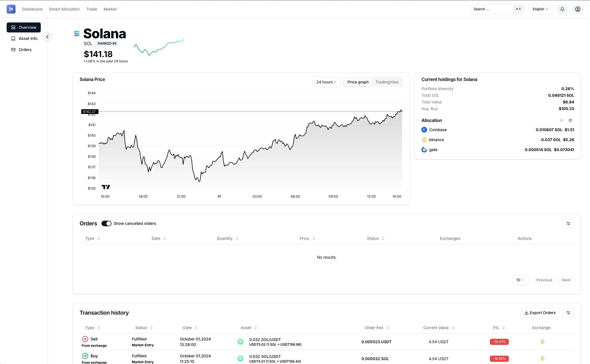The height and width of the screenshot is (364, 590).
Task: Go to the Asset Info sidebar tab
Action: point(28,39)
